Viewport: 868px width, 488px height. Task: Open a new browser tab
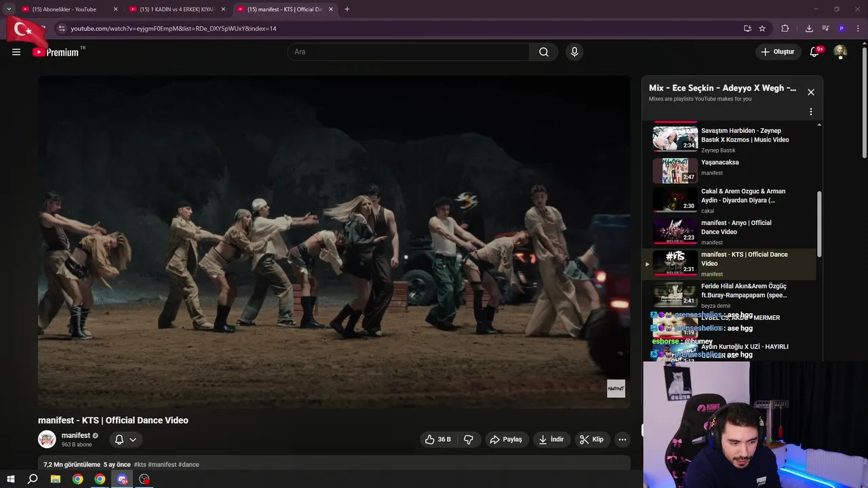[x=347, y=9]
